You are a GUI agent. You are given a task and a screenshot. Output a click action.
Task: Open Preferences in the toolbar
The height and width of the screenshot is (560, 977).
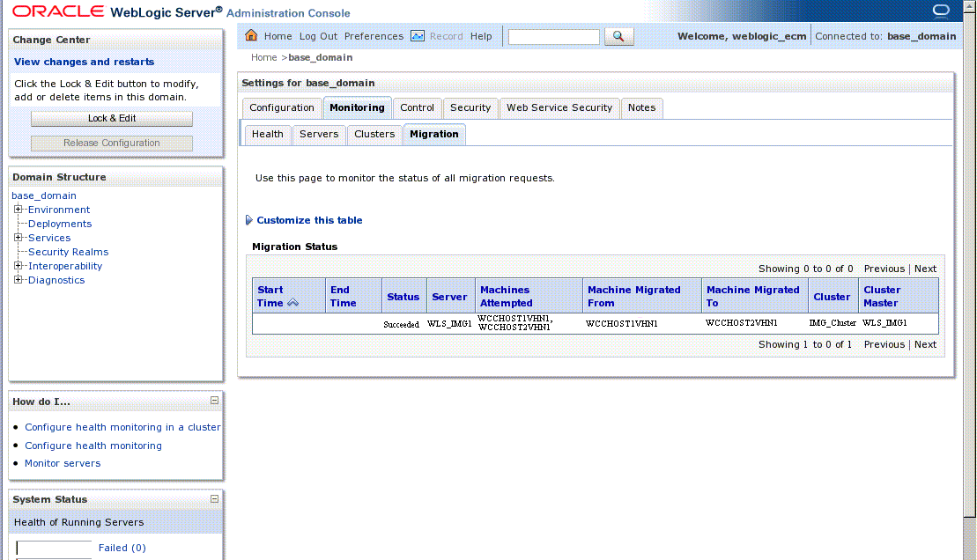coord(374,36)
